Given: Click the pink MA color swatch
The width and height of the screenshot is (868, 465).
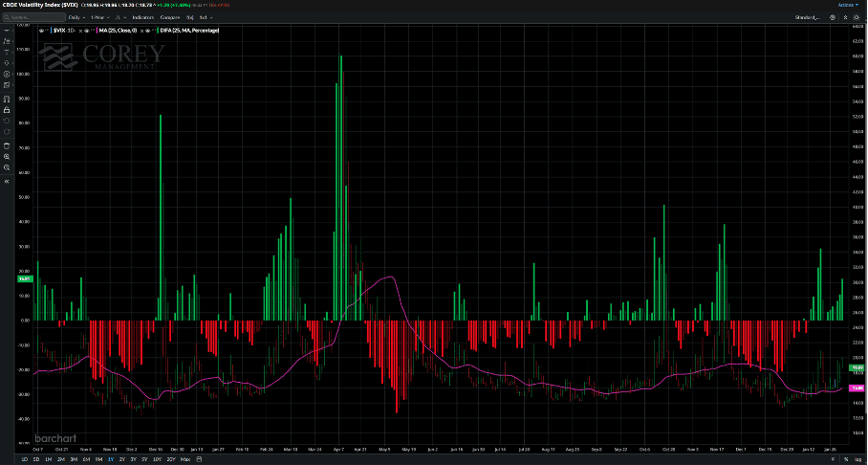Looking at the screenshot, I should coord(97,31).
